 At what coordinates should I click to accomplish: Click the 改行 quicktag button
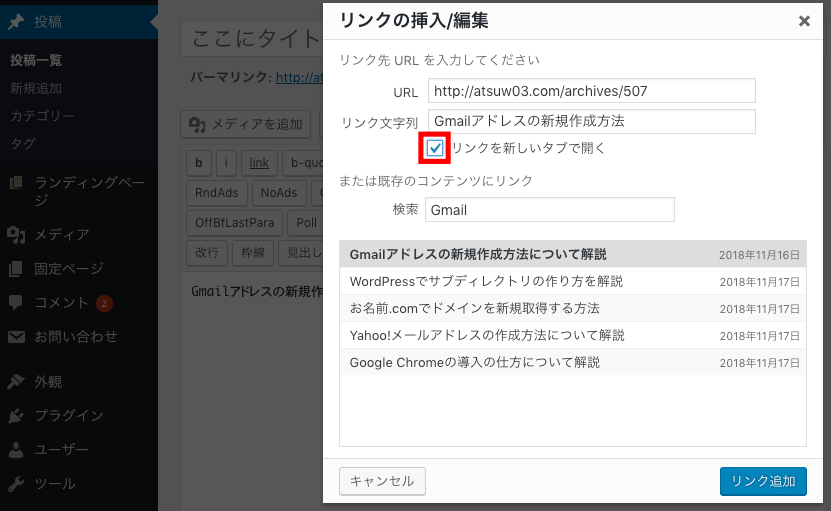(x=207, y=253)
